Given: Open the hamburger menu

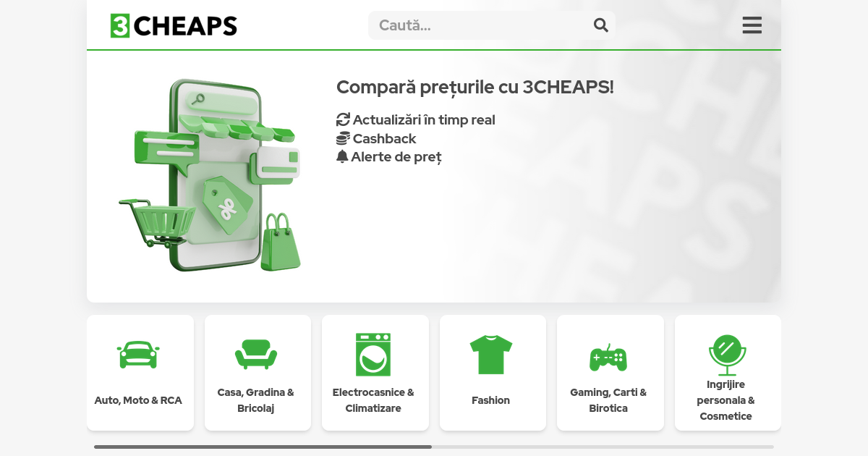Looking at the screenshot, I should pyautogui.click(x=752, y=25).
